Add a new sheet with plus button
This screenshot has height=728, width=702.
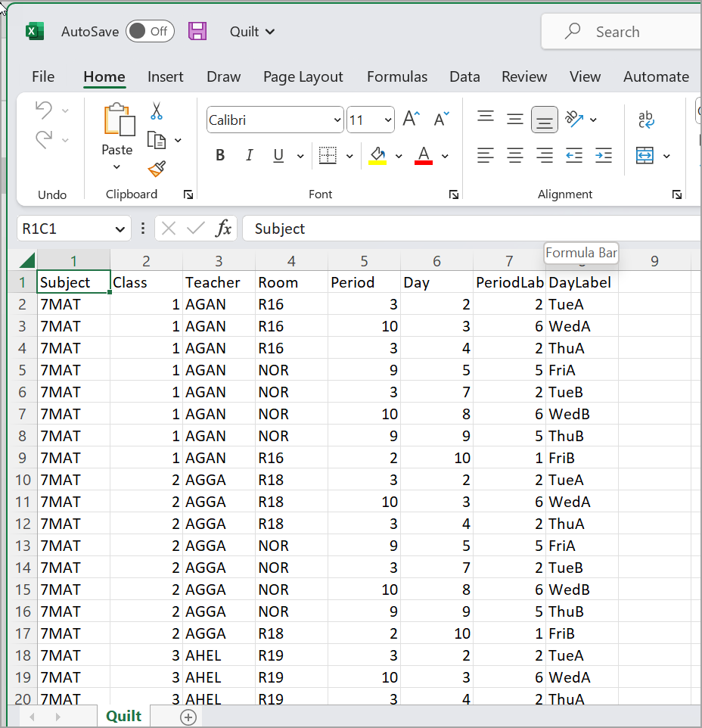pyautogui.click(x=188, y=717)
